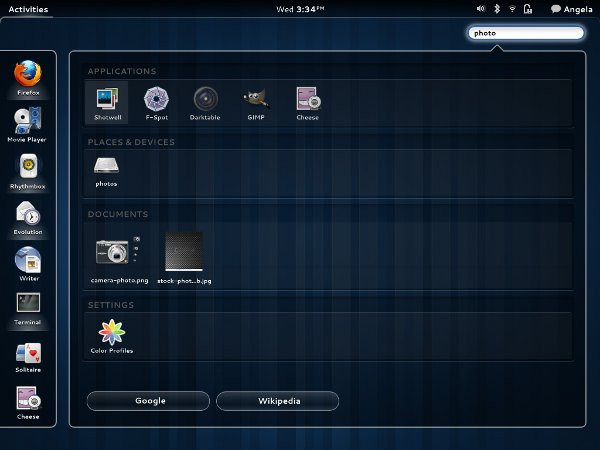600x450 pixels.
Task: Launch the GIMP image editor
Action: tap(256, 100)
